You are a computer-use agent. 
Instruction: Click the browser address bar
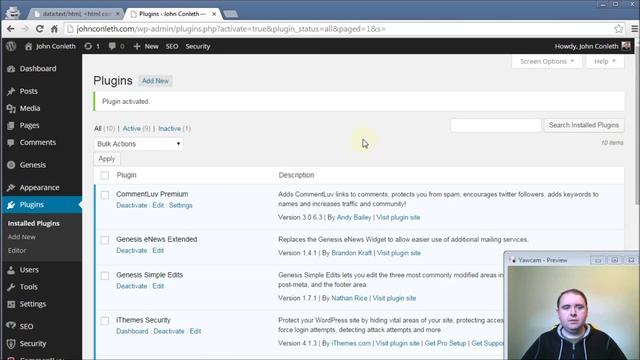tap(339, 29)
